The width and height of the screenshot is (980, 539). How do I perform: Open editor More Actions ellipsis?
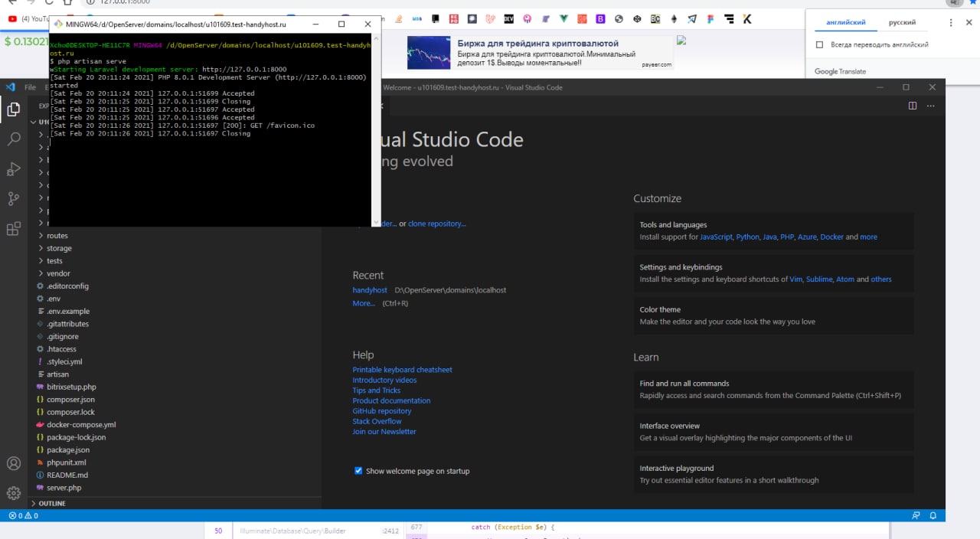[x=931, y=106]
